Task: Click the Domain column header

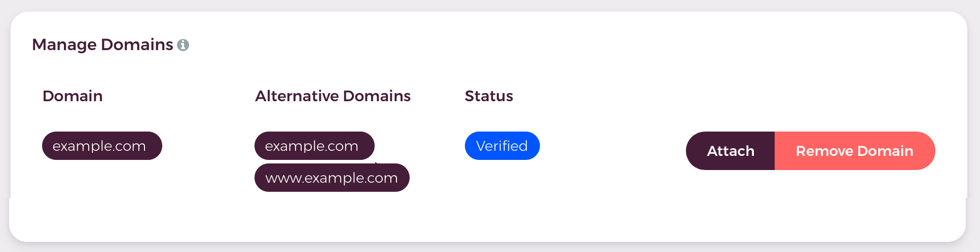Action: [x=72, y=96]
